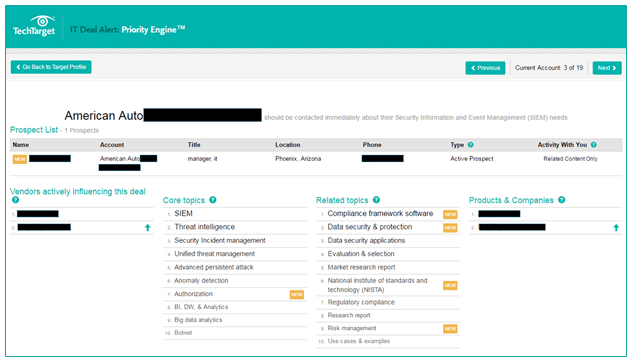
Task: Select Unified threat management topic
Action: coord(214,254)
